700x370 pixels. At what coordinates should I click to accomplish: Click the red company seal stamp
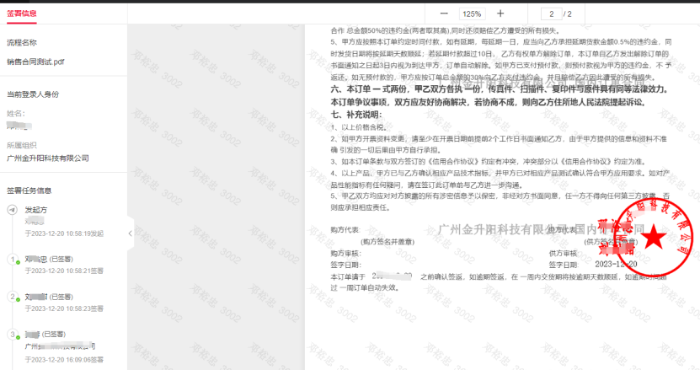(653, 237)
